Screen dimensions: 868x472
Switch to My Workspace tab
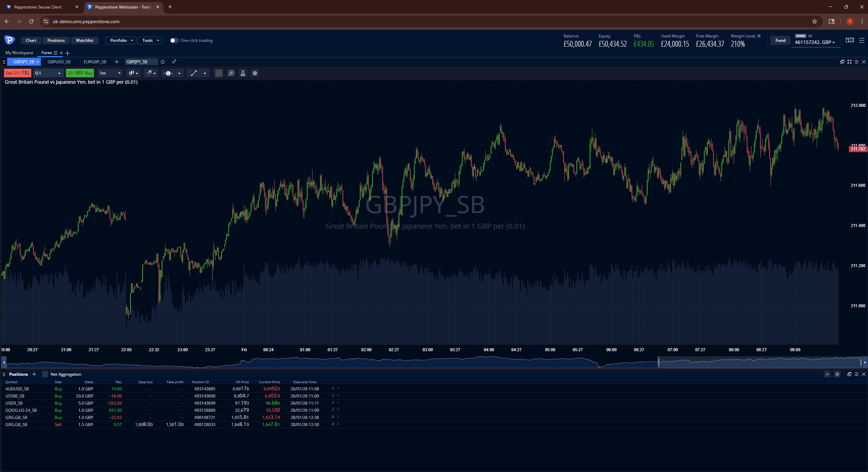[x=19, y=53]
